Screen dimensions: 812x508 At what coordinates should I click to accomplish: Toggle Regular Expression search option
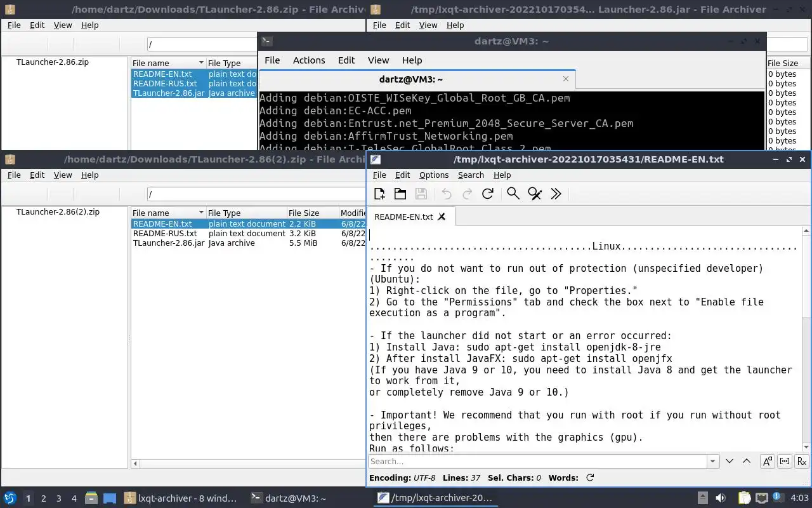pyautogui.click(x=802, y=461)
